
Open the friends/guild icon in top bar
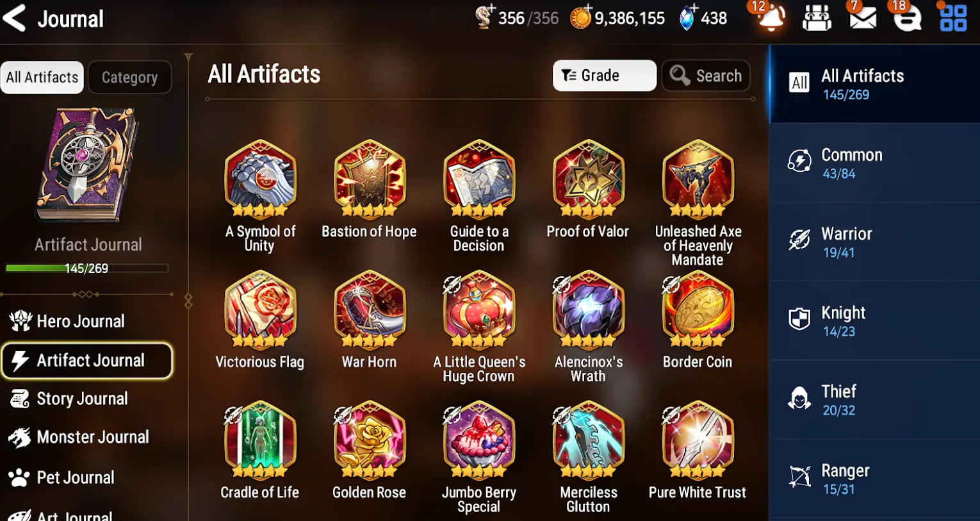point(817,18)
